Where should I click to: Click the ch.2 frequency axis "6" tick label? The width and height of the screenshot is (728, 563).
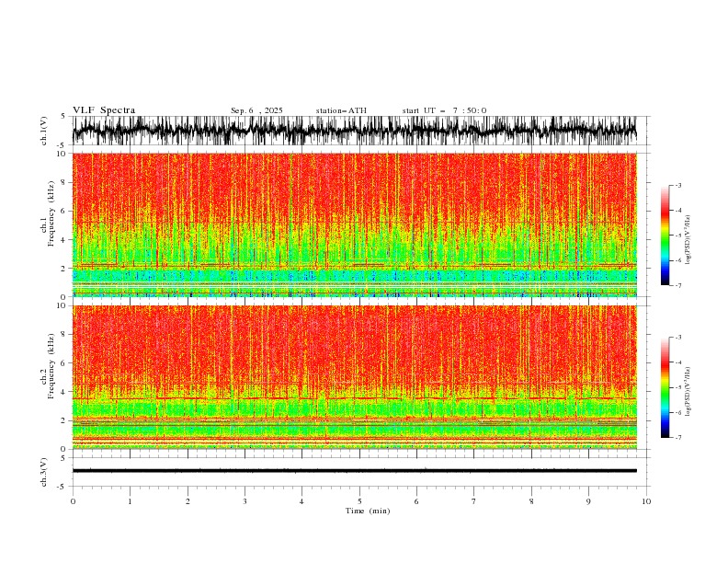(64, 363)
